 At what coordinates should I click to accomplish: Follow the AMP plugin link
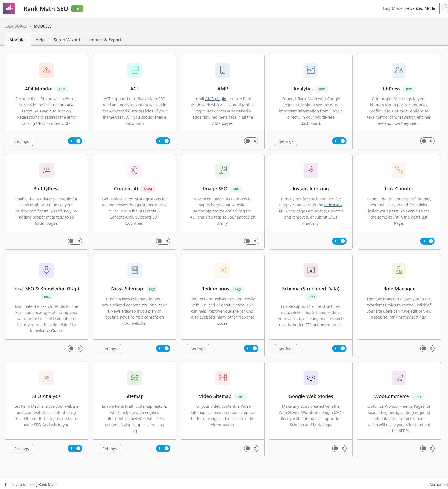point(215,99)
